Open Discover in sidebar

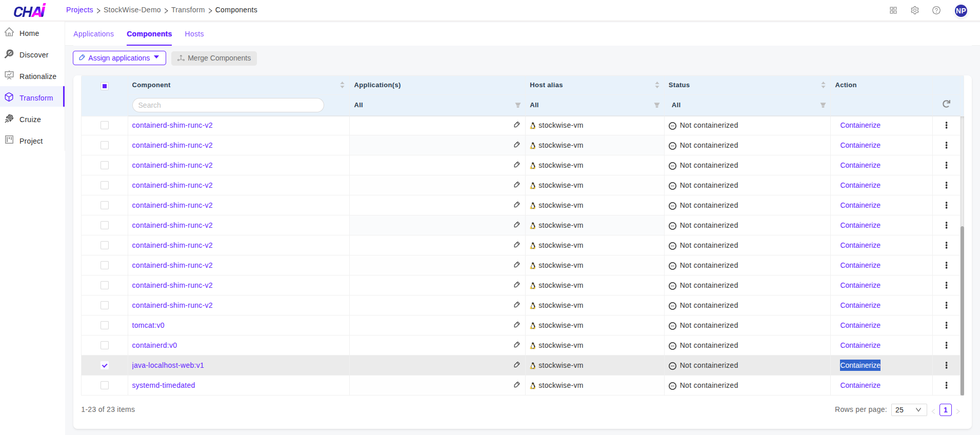pos(32,54)
